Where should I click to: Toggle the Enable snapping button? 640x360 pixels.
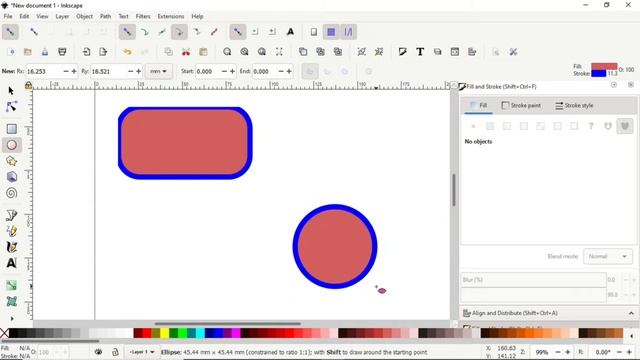tap(10, 32)
